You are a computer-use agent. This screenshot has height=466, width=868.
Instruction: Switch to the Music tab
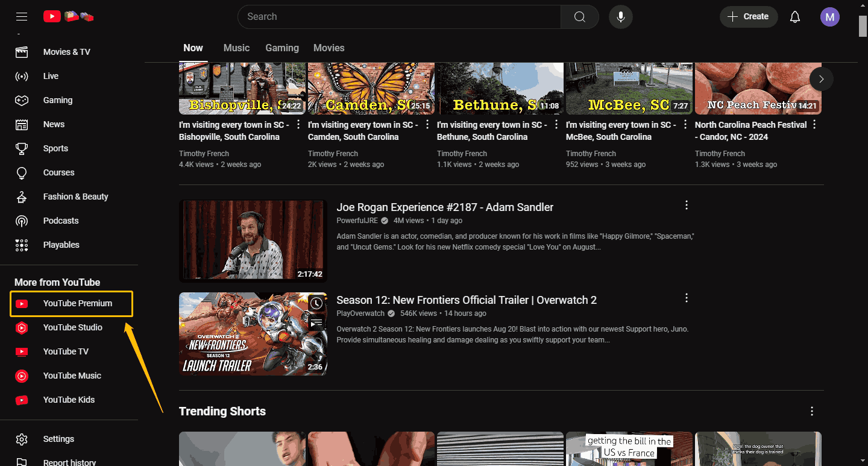pyautogui.click(x=236, y=48)
